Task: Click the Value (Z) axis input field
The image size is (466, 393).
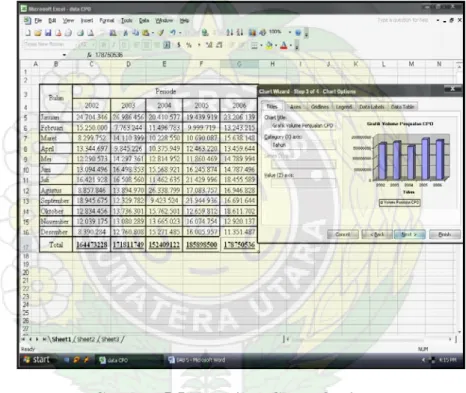Action: click(303, 183)
